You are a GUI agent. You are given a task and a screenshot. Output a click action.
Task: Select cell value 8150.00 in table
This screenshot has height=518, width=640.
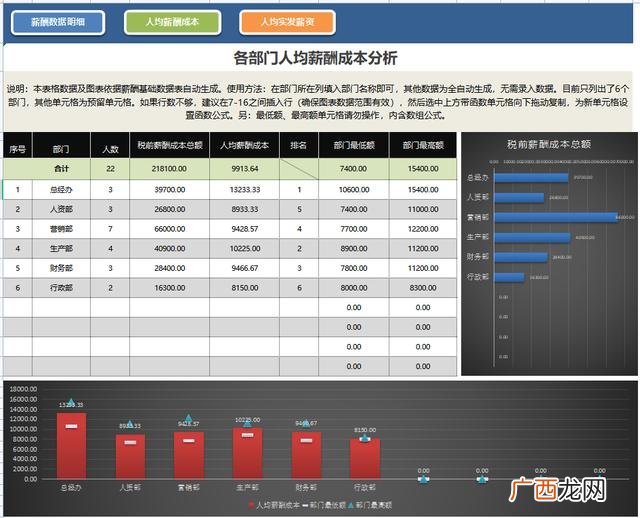[244, 288]
